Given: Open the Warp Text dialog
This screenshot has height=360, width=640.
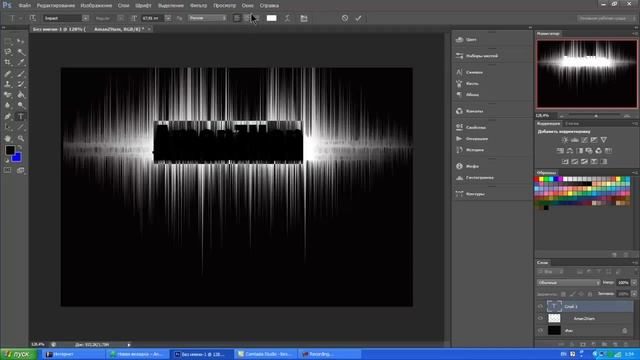Looking at the screenshot, I should pyautogui.click(x=287, y=18).
